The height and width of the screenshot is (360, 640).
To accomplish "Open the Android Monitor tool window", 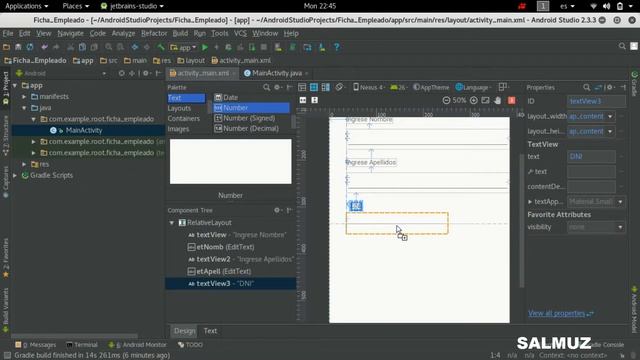I will 138,345.
